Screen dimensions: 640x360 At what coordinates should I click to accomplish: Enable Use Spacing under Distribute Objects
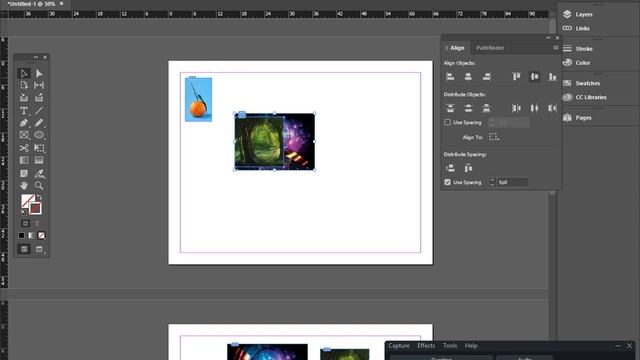pyautogui.click(x=447, y=122)
